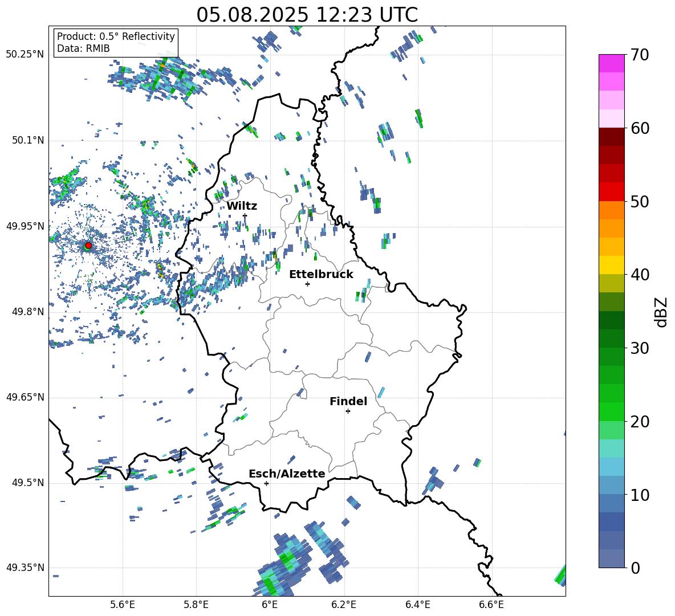The height and width of the screenshot is (616, 675).
Task: Click the 49.65°N latitude label
Action: [25, 397]
